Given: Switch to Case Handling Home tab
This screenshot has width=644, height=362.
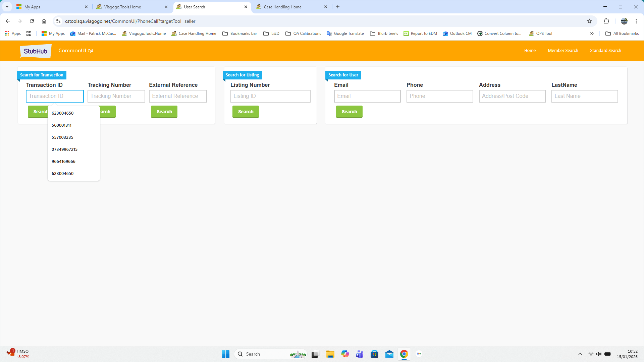Looking at the screenshot, I should click(x=282, y=7).
